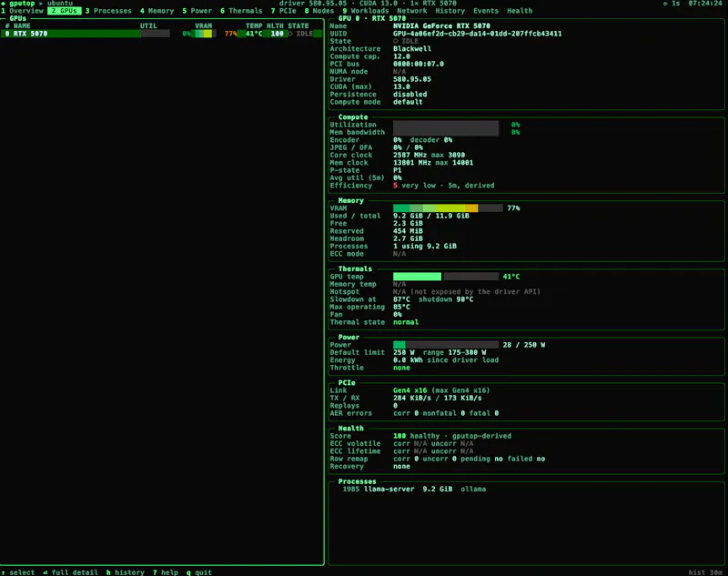Screen dimensions: 728x576
Task: Click the Power draw bar
Action: tap(446, 345)
